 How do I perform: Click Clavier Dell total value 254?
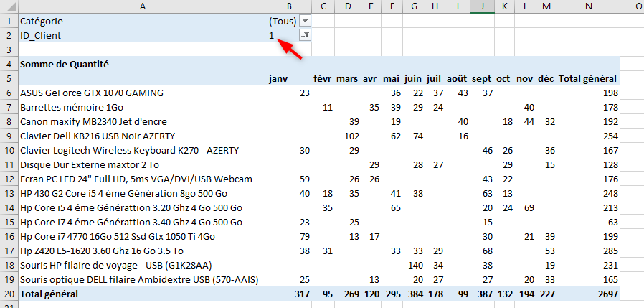(610, 136)
